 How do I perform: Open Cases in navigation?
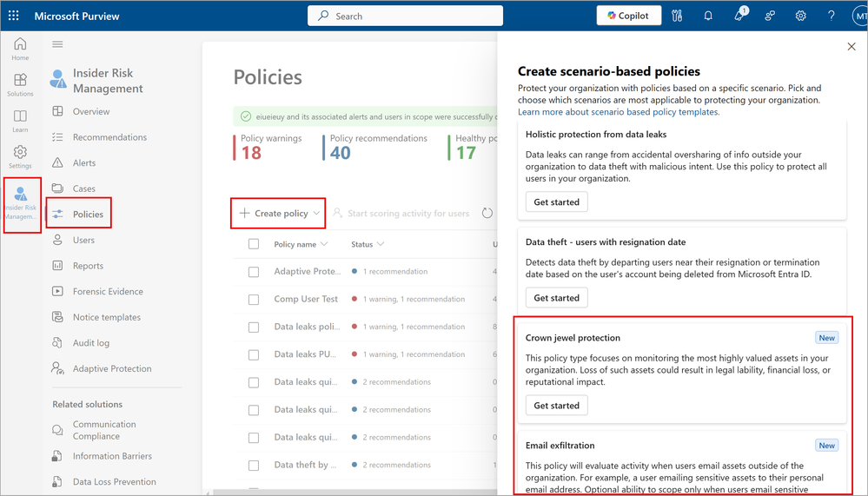point(83,188)
